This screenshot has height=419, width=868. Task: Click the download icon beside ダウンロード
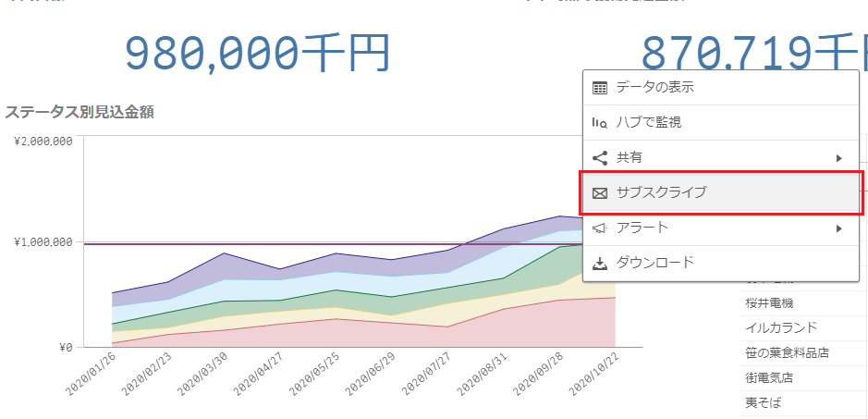tap(600, 264)
